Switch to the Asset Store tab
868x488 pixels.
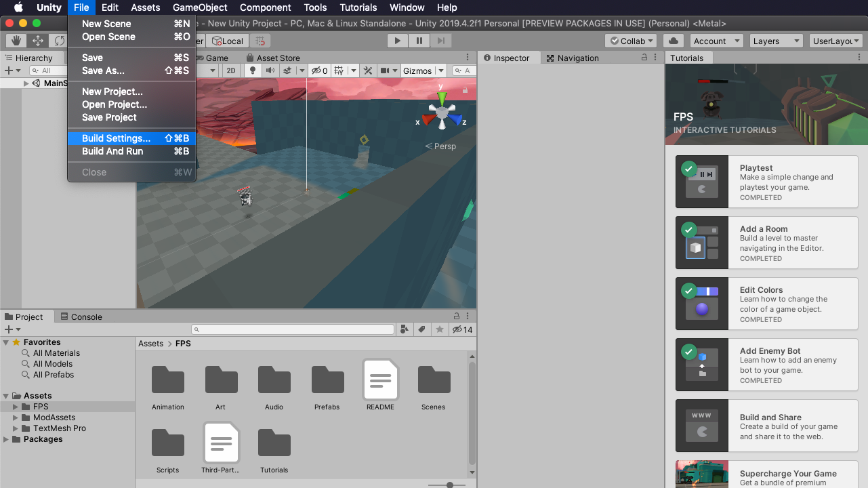coord(273,58)
